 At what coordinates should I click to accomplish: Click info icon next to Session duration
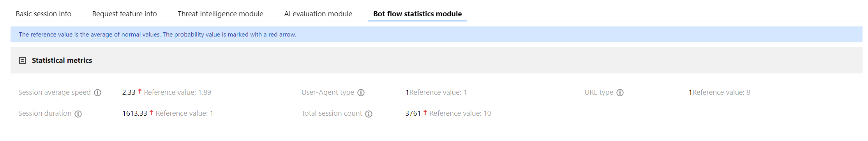coord(78,114)
